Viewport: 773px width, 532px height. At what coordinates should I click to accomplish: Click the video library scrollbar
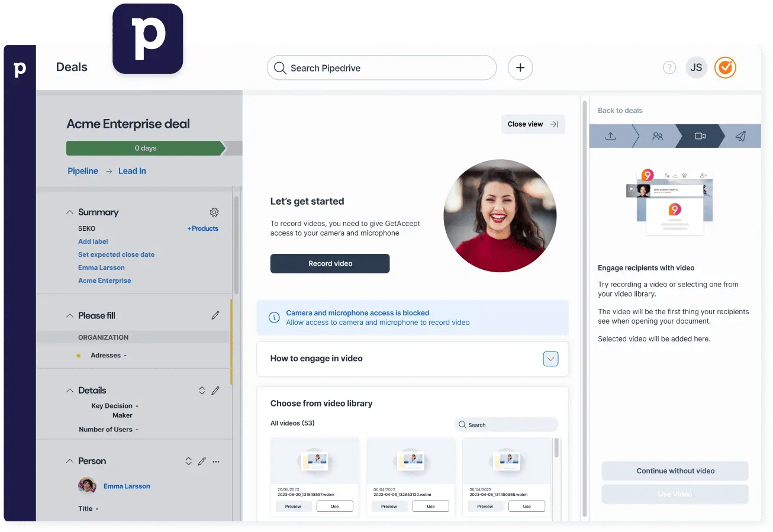click(x=556, y=448)
